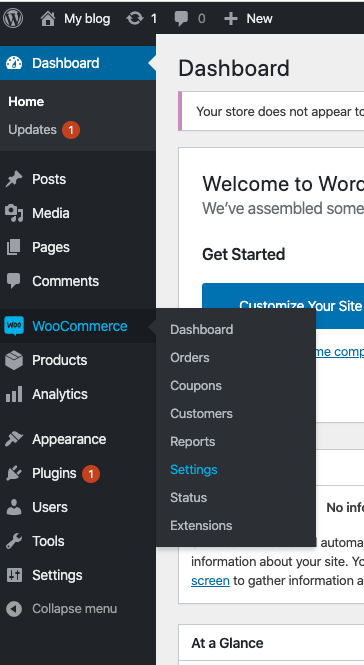
Task: Click Collapse menu label
Action: click(x=74, y=609)
